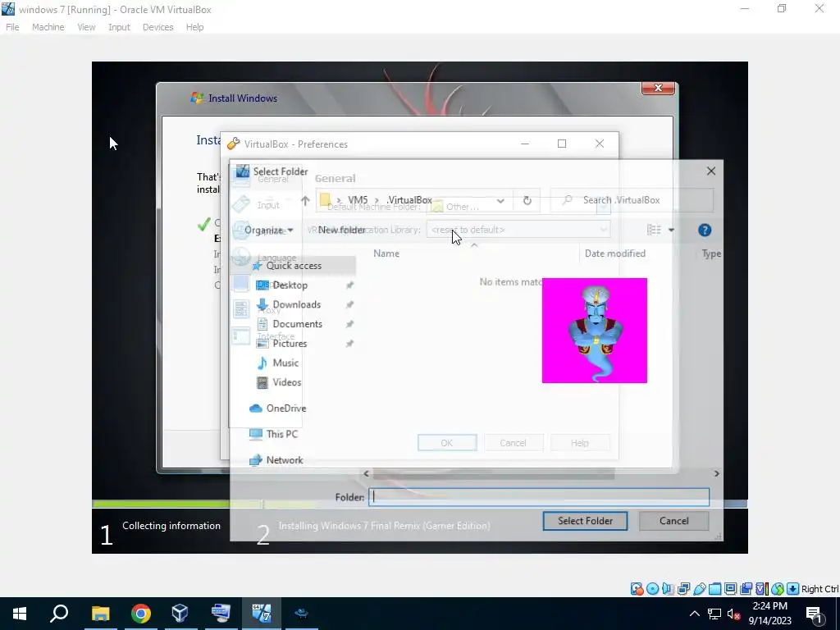Viewport: 840px width, 630px height.
Task: Click the CPU virtualization indicator in VM status bar
Action: [x=761, y=589]
